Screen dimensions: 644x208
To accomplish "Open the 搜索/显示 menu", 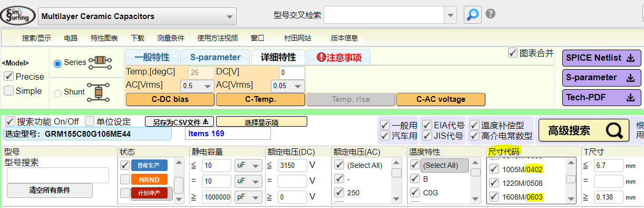I will pos(36,38).
